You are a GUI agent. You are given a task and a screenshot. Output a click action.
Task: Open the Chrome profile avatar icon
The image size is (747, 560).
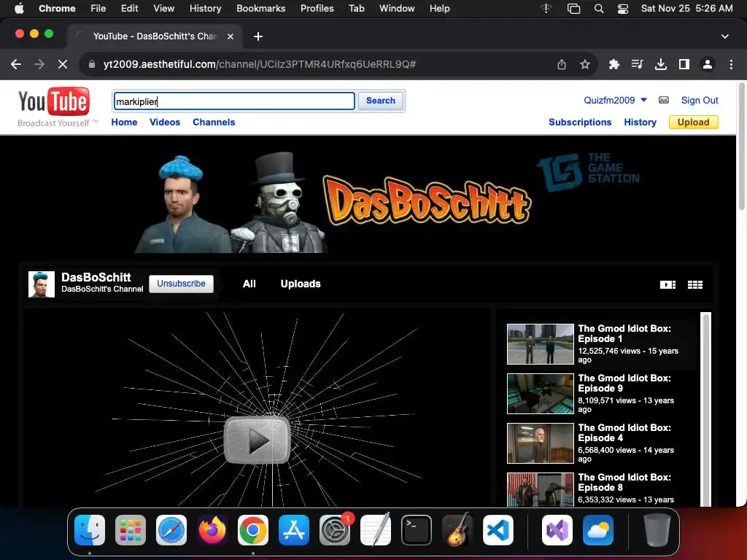coord(708,64)
